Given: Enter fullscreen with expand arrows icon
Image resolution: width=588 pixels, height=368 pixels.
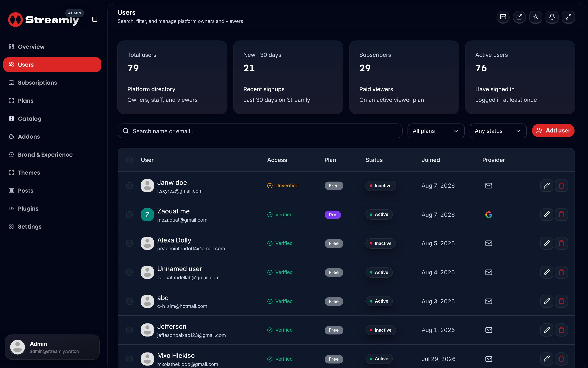Looking at the screenshot, I should click(568, 17).
